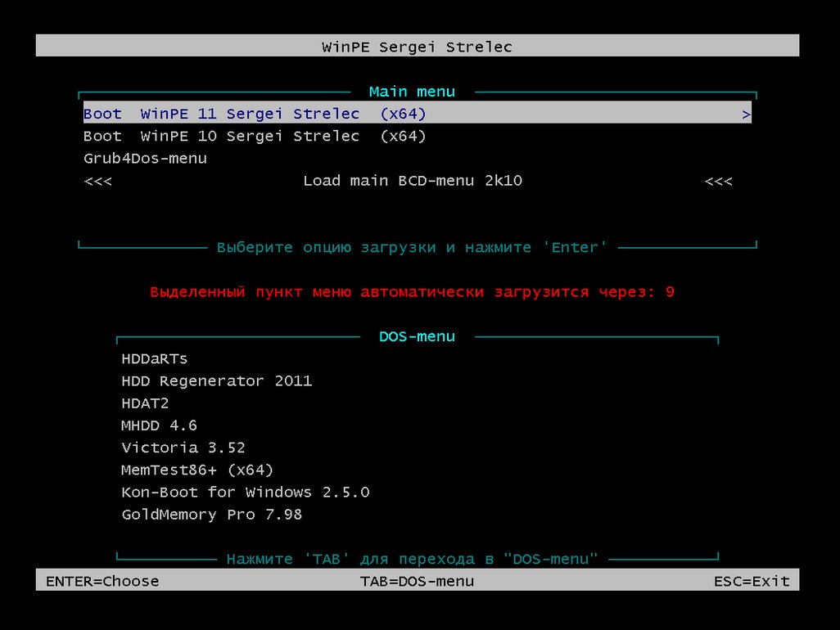Screen dimensions: 840x630
Task: Start MemTest86+ (x64) memory test
Action: point(197,470)
